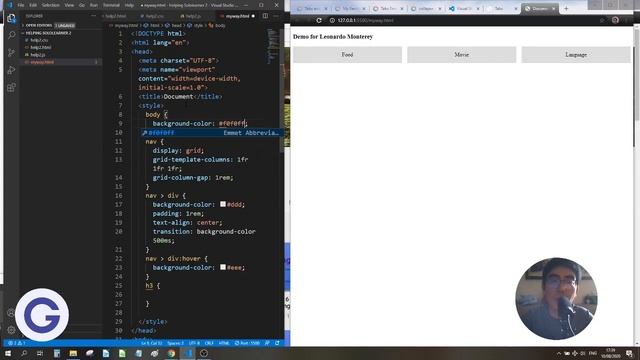Open the Explorer view in the activity bar

point(11,18)
